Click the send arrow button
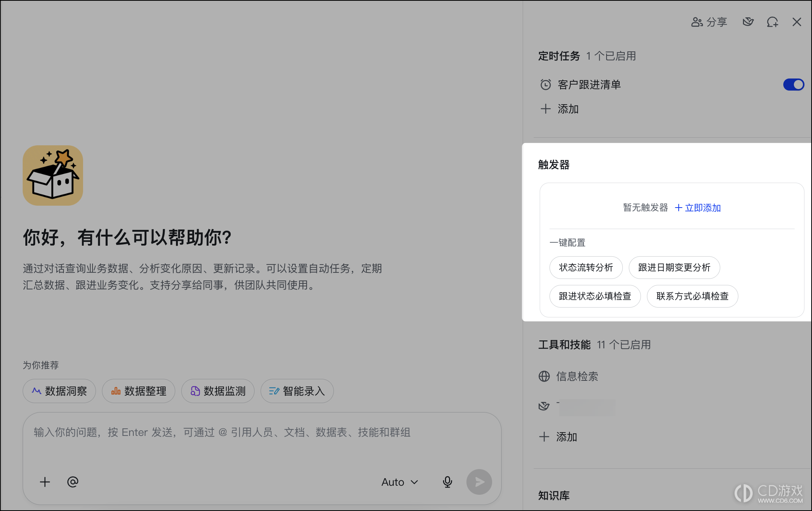Screen dimensions: 812x511 click(x=479, y=482)
